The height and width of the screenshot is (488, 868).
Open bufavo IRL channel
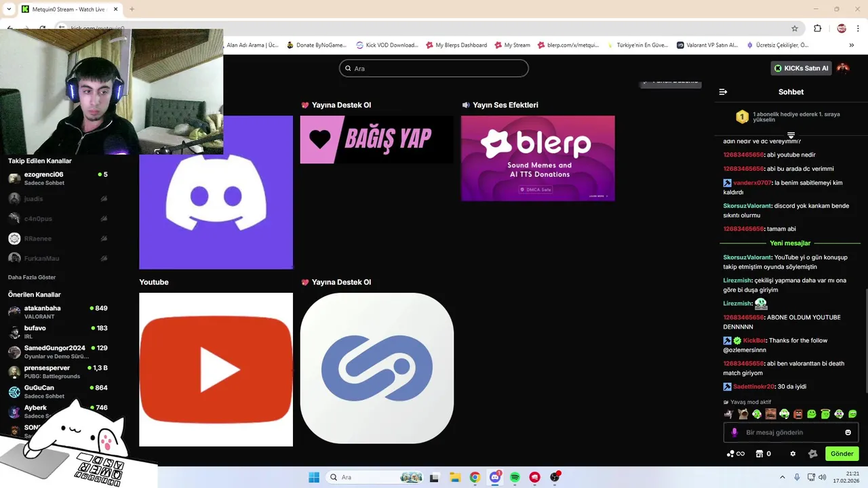point(58,332)
